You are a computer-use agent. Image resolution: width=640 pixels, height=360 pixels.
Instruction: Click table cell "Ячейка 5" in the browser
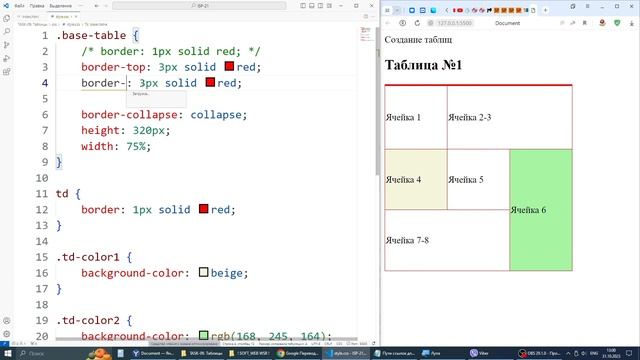pyautogui.click(x=478, y=180)
